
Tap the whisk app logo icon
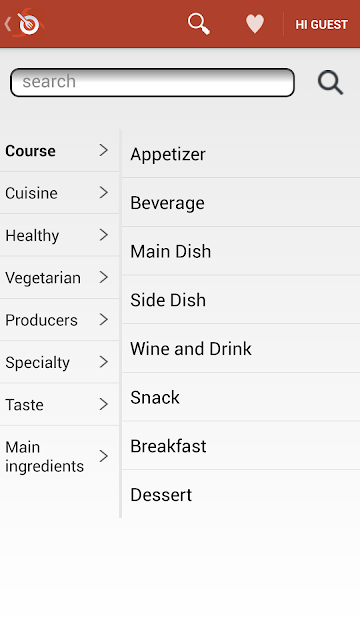coord(29,23)
